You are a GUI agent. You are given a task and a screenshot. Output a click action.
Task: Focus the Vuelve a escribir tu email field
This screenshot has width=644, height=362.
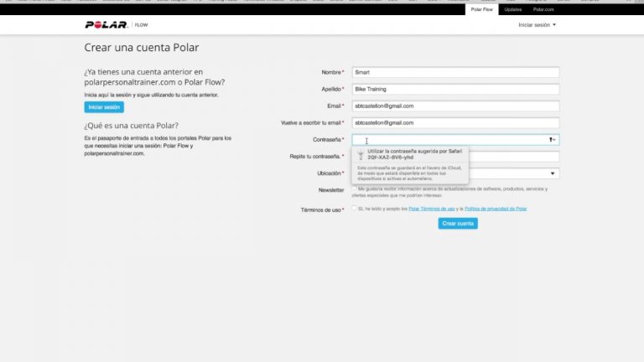click(455, 122)
